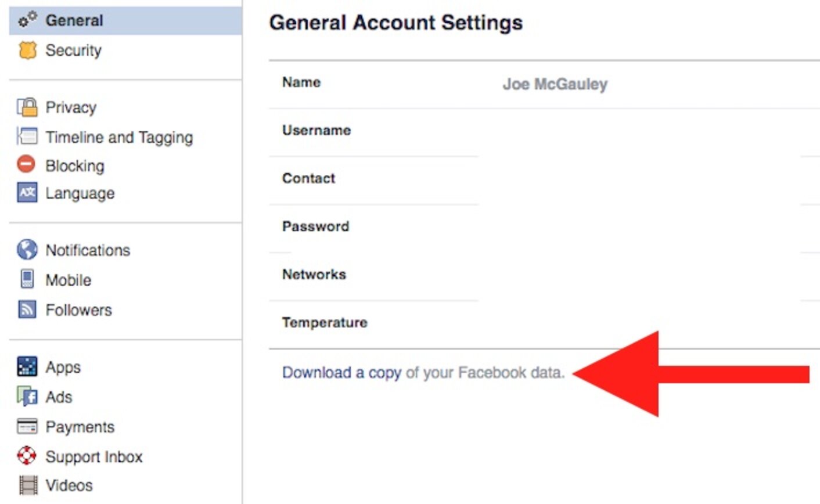
Task: Click the Networks settings row
Action: click(314, 274)
